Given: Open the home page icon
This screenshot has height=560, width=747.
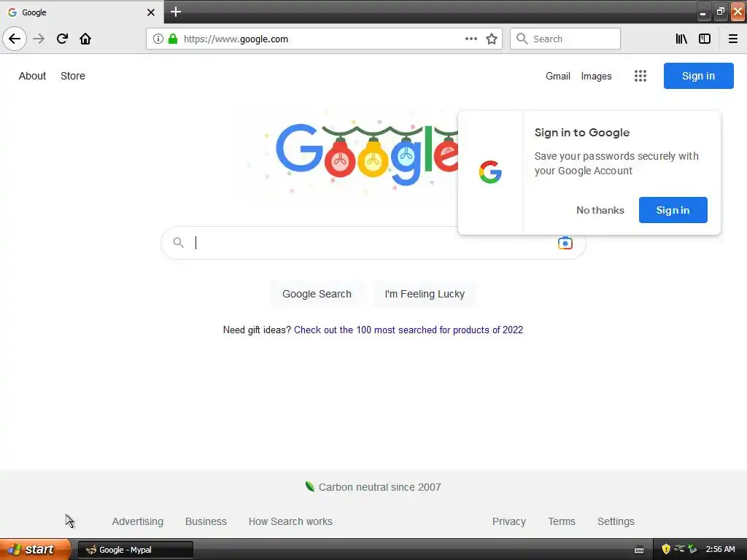Looking at the screenshot, I should click(x=85, y=39).
